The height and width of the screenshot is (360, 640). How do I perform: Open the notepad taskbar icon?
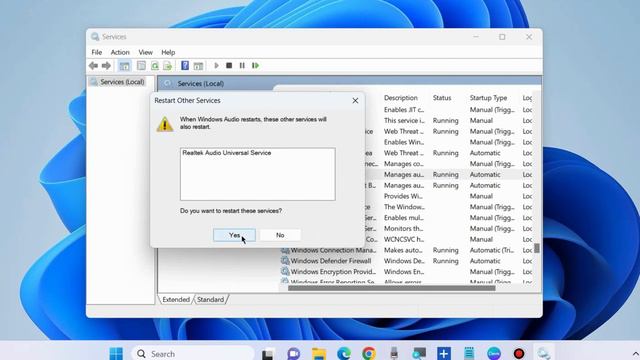(x=469, y=353)
